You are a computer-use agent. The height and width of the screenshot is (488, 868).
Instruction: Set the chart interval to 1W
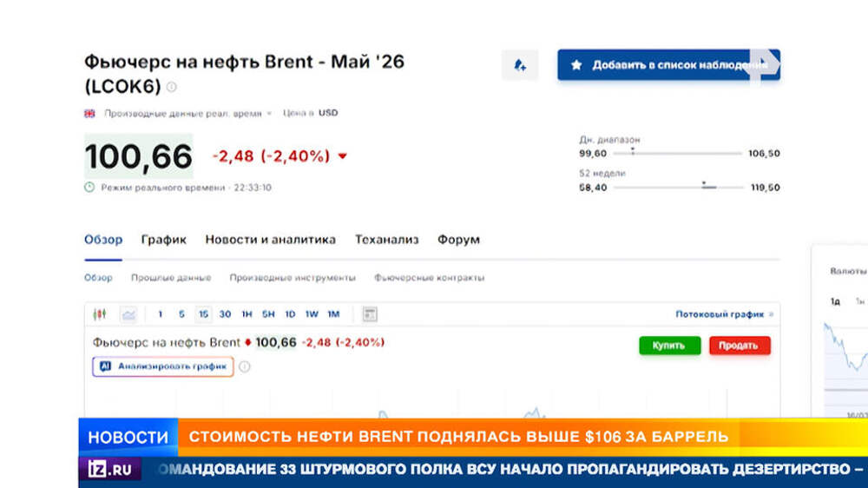point(312,313)
